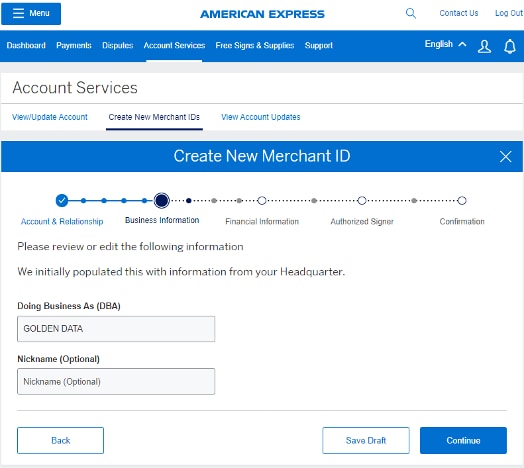The height and width of the screenshot is (468, 524).
Task: Open Free Signs & Supplies menu item
Action: (255, 45)
